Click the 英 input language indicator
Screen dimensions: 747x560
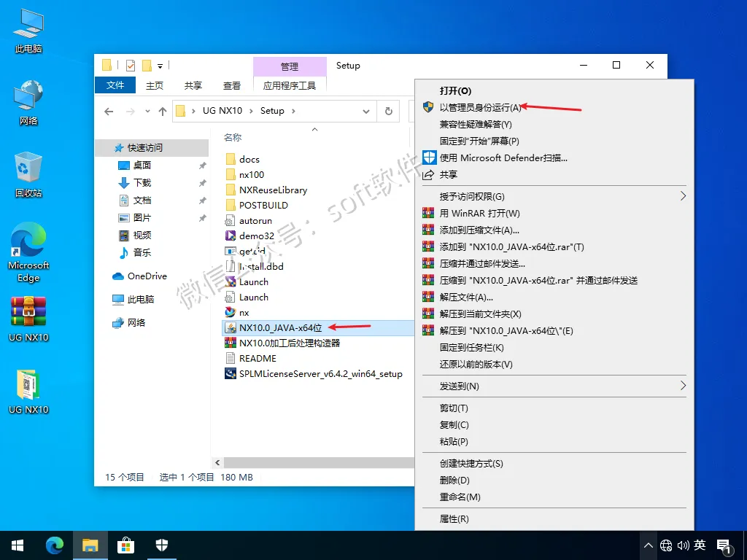(700, 545)
